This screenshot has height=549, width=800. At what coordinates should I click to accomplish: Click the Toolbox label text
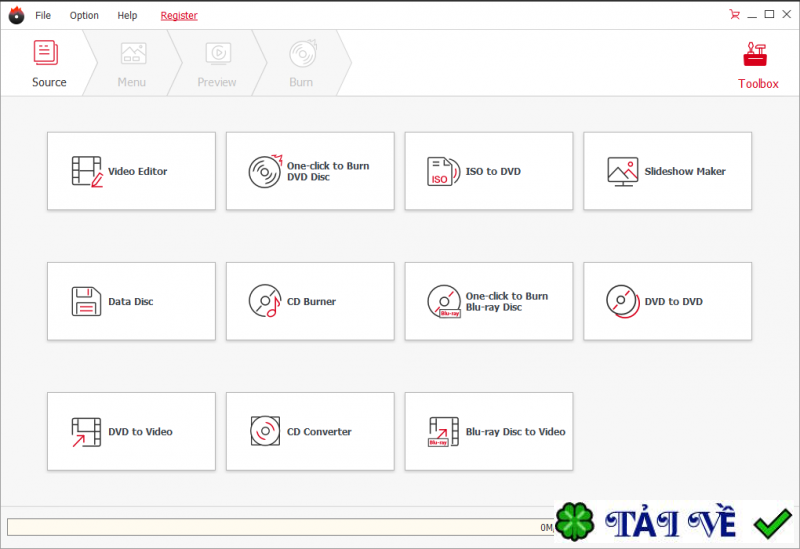(x=758, y=84)
